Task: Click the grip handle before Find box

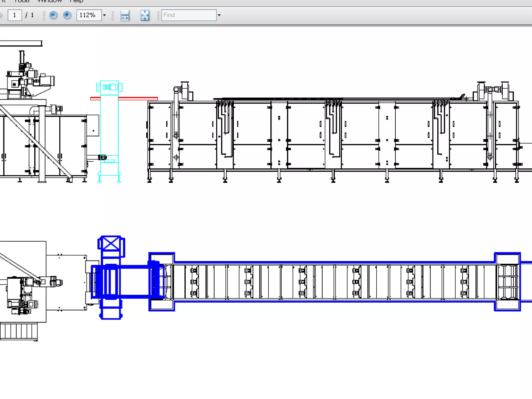Action: [x=158, y=15]
